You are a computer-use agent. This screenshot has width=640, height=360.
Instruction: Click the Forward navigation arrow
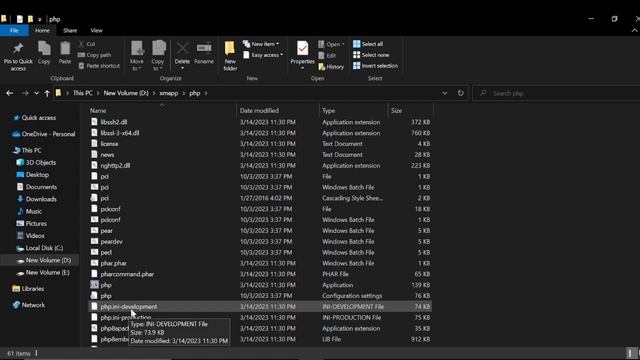(25, 93)
